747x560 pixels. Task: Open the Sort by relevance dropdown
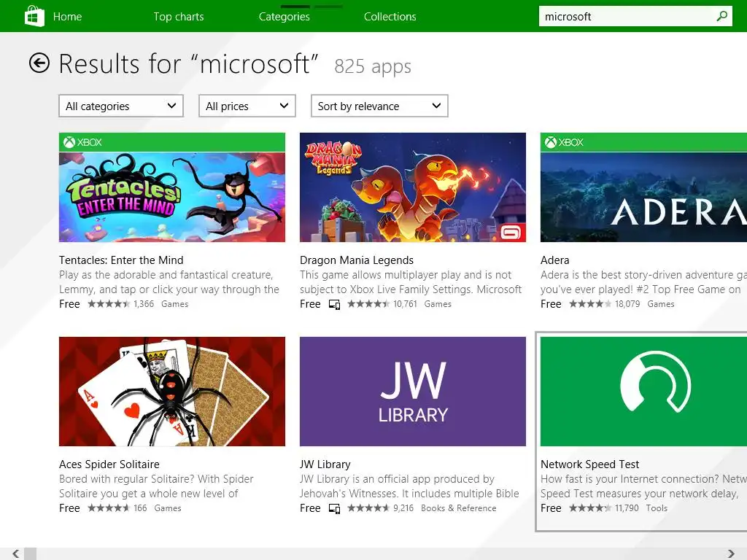(379, 106)
